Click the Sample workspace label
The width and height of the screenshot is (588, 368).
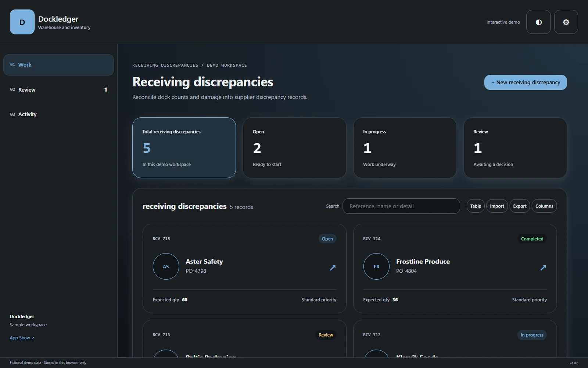tap(28, 325)
